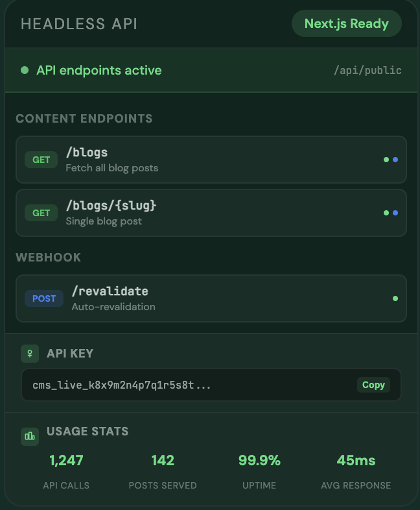Screen dimensions: 420x510
Task: Click the GET badge on /blogs/{slug} endpoint
Action: tap(41, 213)
